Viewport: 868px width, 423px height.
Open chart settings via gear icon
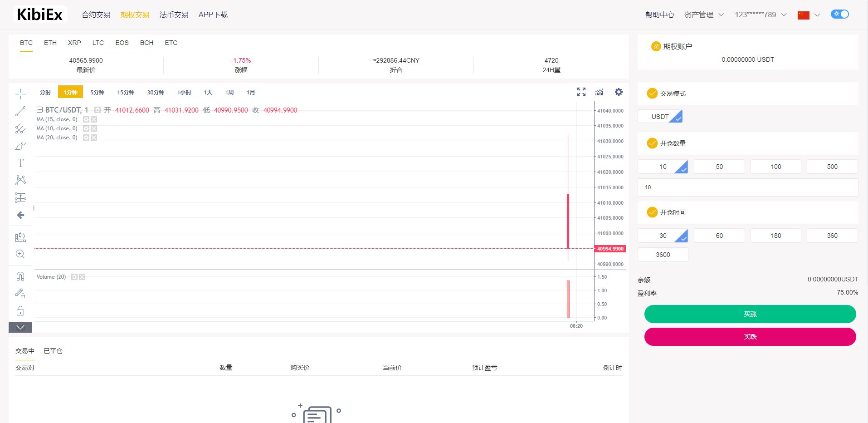619,92
